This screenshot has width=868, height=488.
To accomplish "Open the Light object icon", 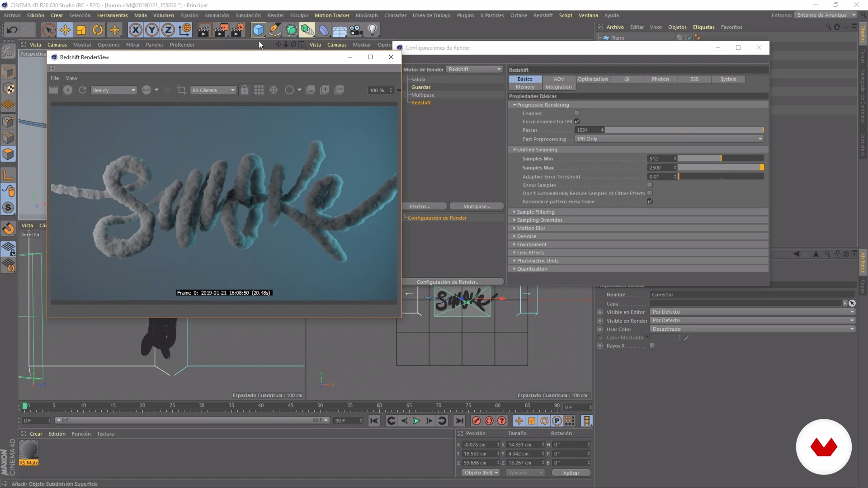I will [373, 30].
